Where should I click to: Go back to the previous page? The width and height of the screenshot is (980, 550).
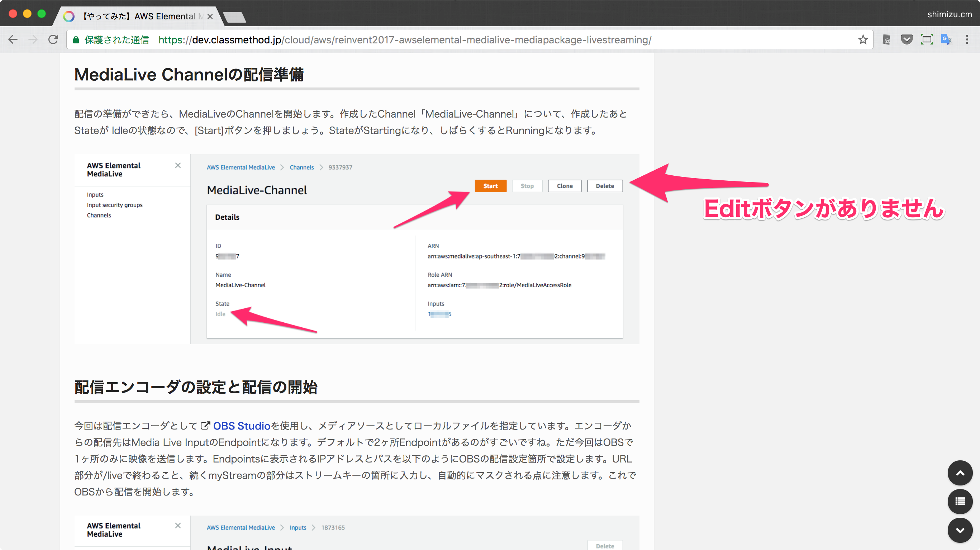[x=13, y=39]
